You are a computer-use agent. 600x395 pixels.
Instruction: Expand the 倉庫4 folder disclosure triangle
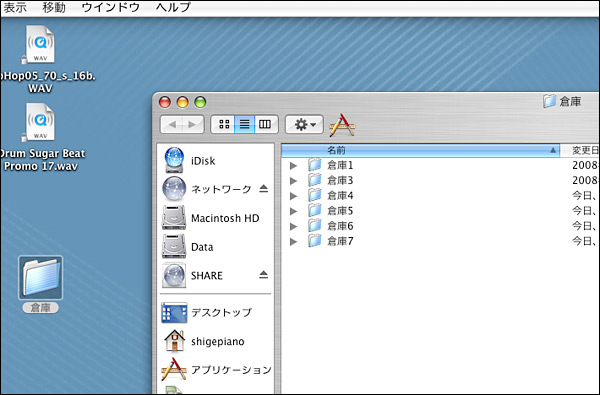click(x=293, y=196)
